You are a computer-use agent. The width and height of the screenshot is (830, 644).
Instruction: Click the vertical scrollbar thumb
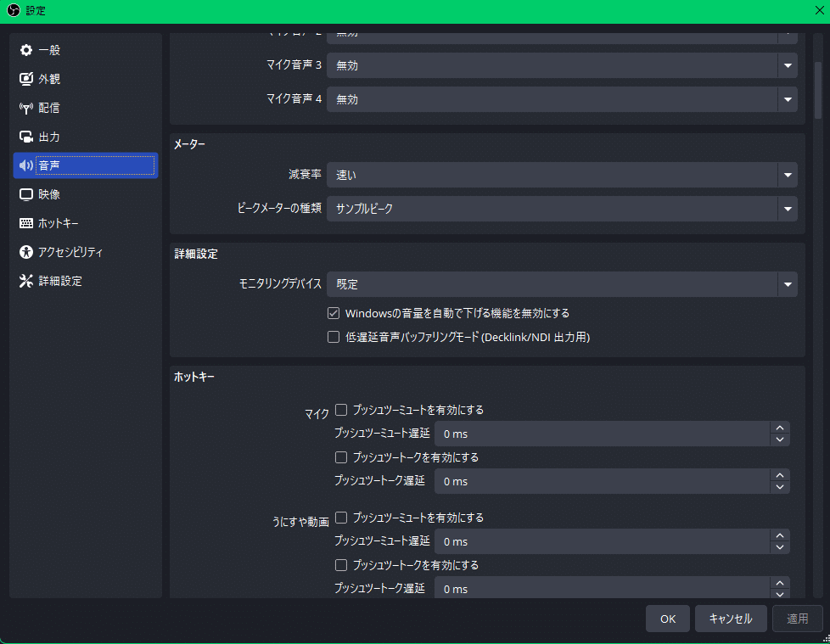(x=818, y=91)
